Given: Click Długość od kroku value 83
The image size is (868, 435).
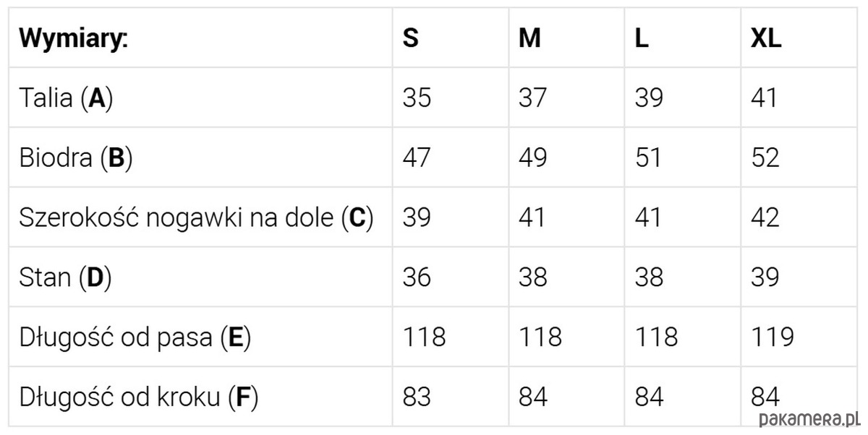Looking at the screenshot, I should tap(417, 397).
